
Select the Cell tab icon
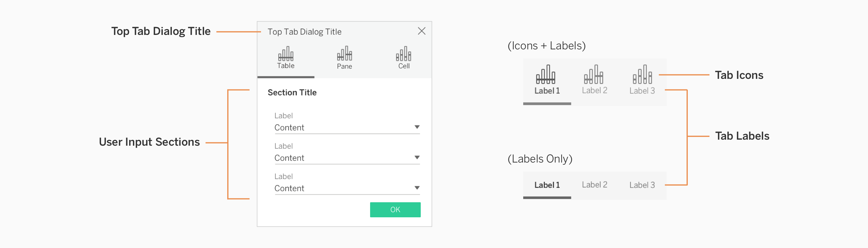pyautogui.click(x=404, y=54)
